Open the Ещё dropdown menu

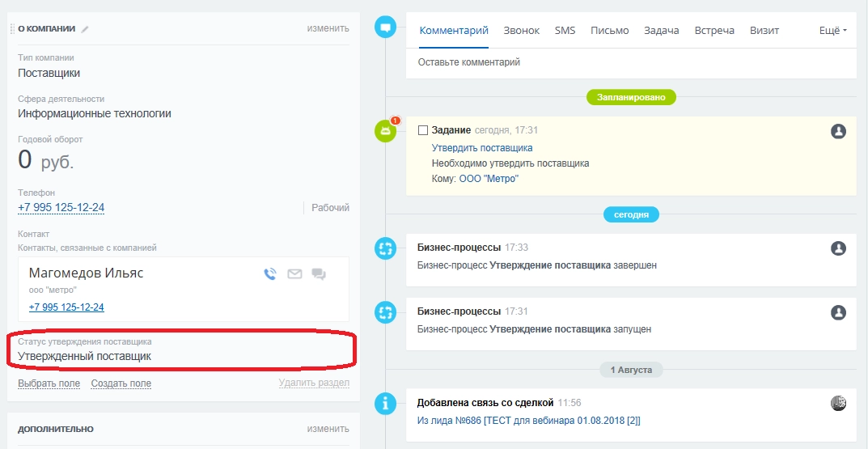pos(833,31)
